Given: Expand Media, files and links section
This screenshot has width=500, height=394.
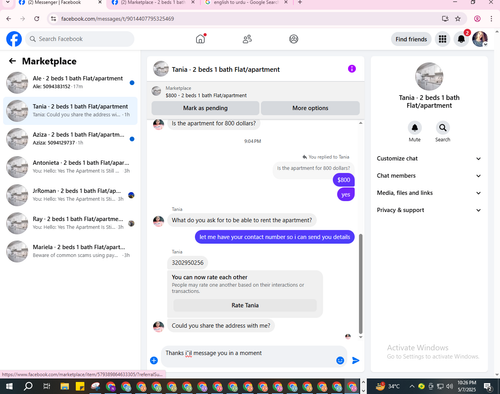Looking at the screenshot, I should coord(429,193).
